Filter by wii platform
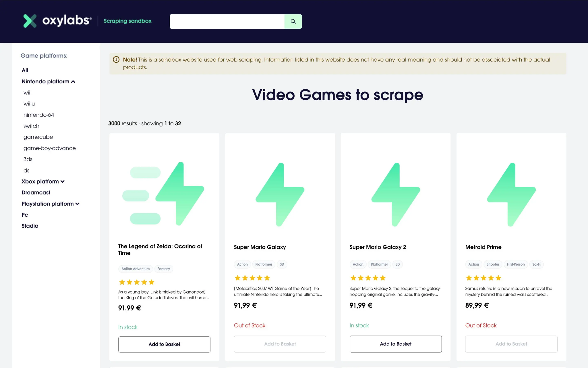Image resolution: width=588 pixels, height=368 pixels. click(27, 93)
